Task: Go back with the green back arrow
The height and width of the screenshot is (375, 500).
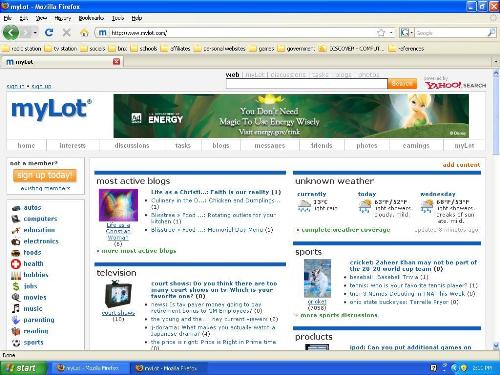Action: point(11,33)
